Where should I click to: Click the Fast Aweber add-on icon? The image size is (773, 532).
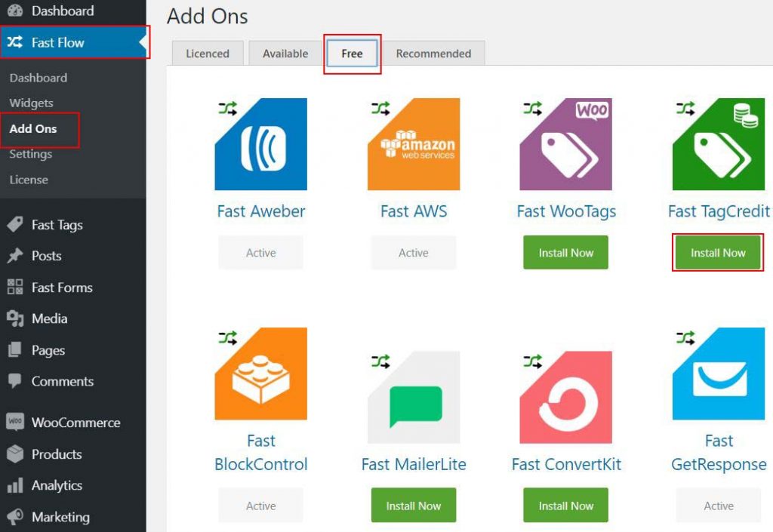click(x=260, y=143)
